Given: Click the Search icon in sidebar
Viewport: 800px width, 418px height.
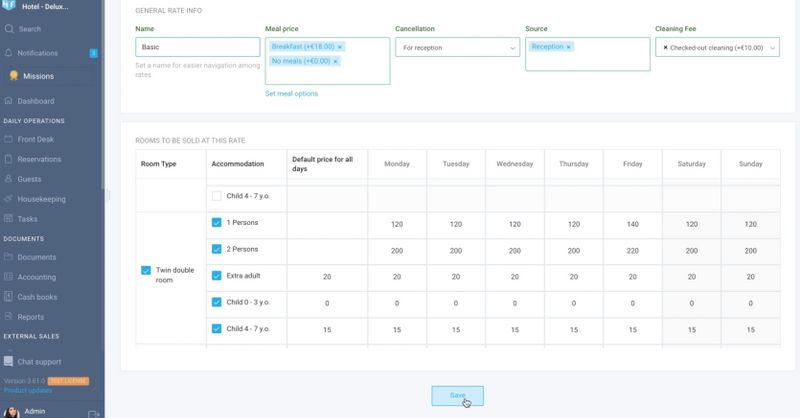Looking at the screenshot, I should point(10,29).
